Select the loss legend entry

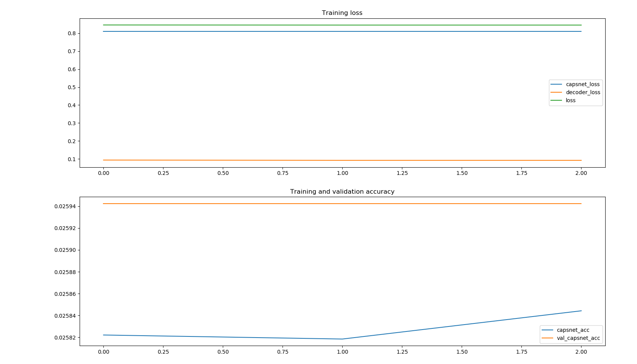(x=563, y=100)
